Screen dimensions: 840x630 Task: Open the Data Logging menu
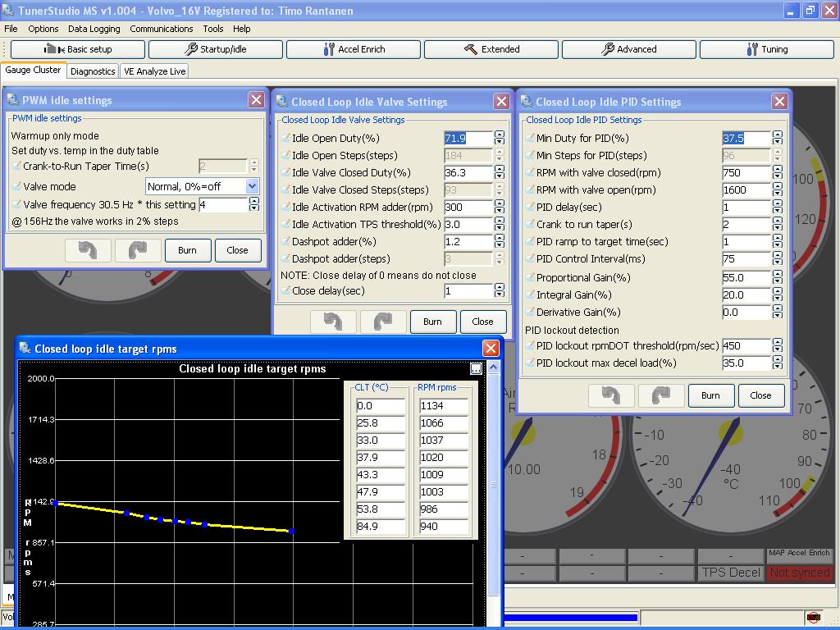point(94,29)
